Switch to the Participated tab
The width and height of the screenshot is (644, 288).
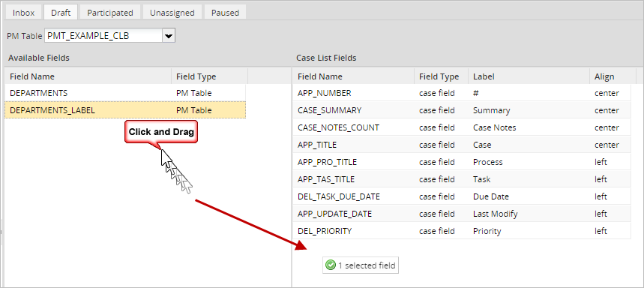110,13
